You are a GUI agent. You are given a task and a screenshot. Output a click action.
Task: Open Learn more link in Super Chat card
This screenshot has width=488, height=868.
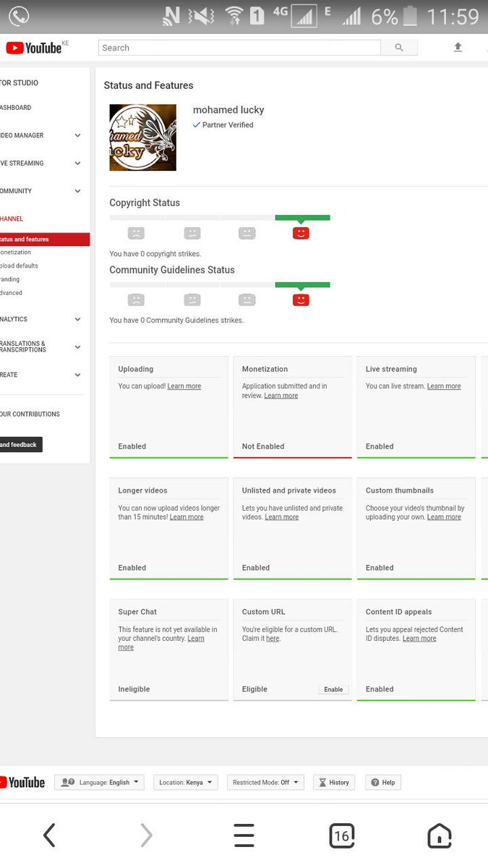coord(161,643)
